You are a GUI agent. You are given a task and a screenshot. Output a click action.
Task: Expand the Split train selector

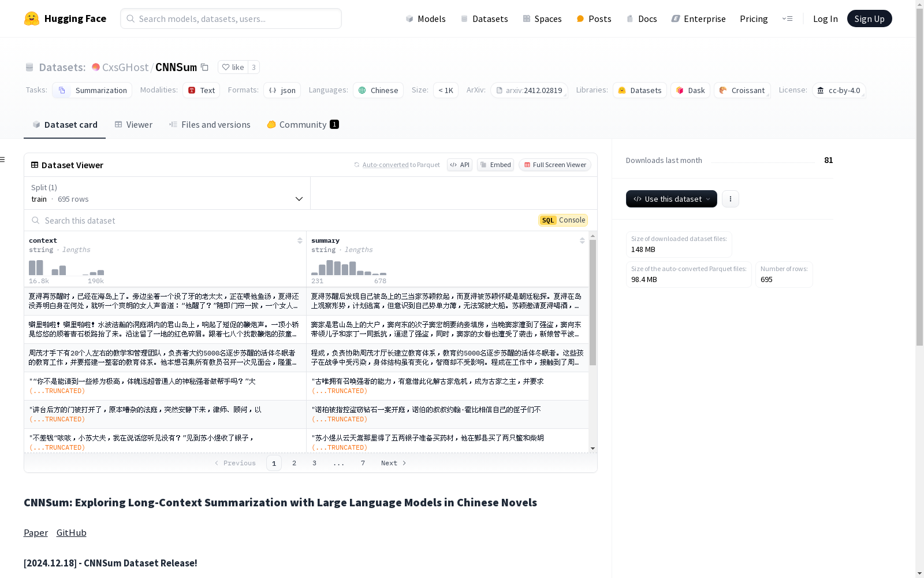point(167,193)
